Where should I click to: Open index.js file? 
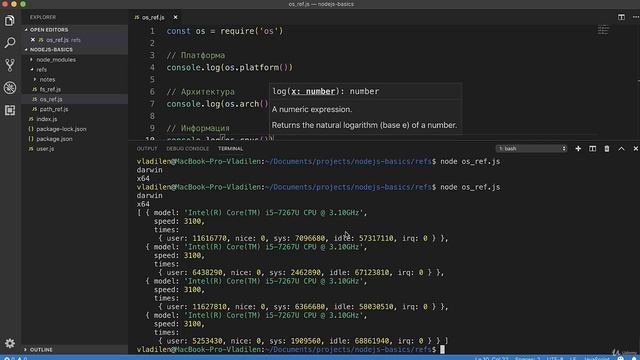point(47,119)
